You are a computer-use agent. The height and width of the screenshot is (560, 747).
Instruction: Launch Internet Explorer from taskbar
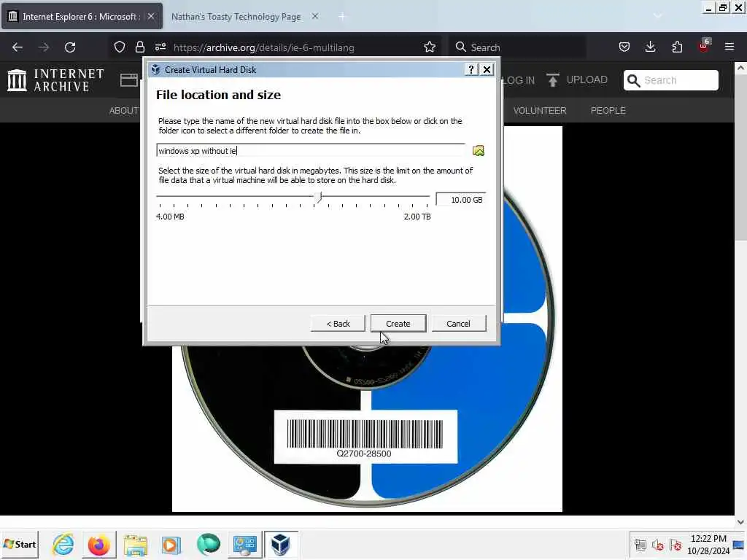[63, 544]
